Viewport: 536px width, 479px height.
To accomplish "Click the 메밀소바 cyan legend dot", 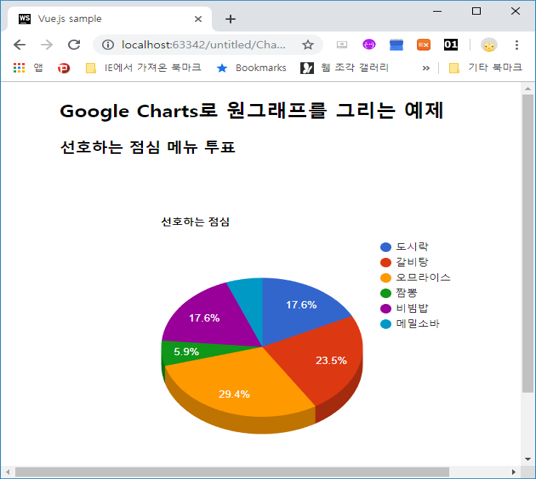I will coord(386,324).
